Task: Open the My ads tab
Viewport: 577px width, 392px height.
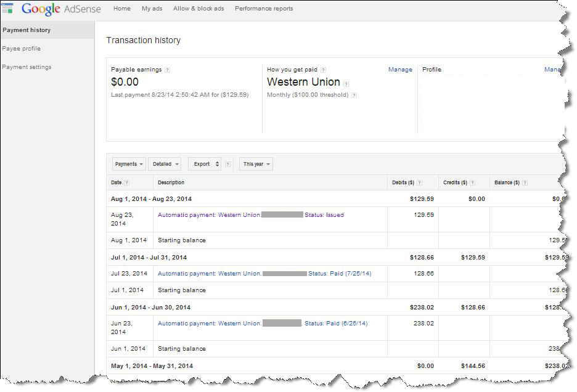Action: pos(152,9)
